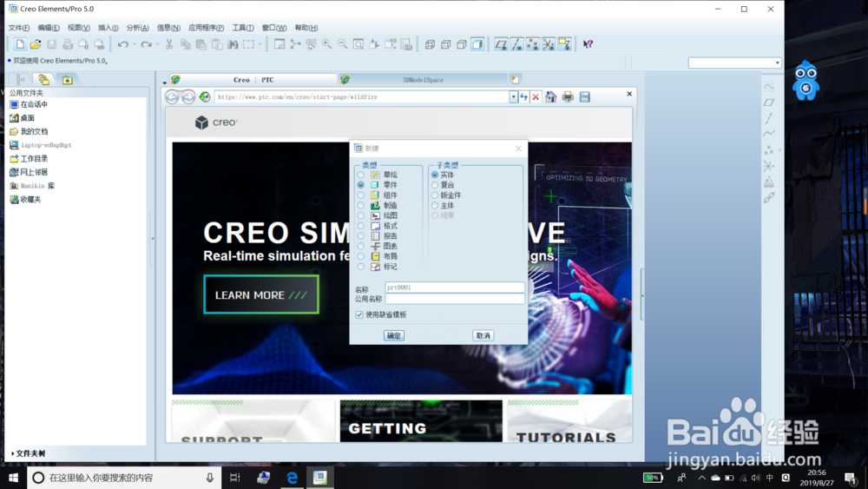This screenshot has height=489, width=868.
Task: Click the Cut scissors icon
Action: click(169, 44)
